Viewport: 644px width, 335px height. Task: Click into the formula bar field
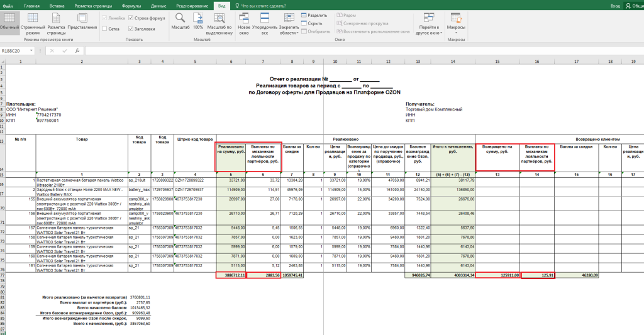point(364,51)
